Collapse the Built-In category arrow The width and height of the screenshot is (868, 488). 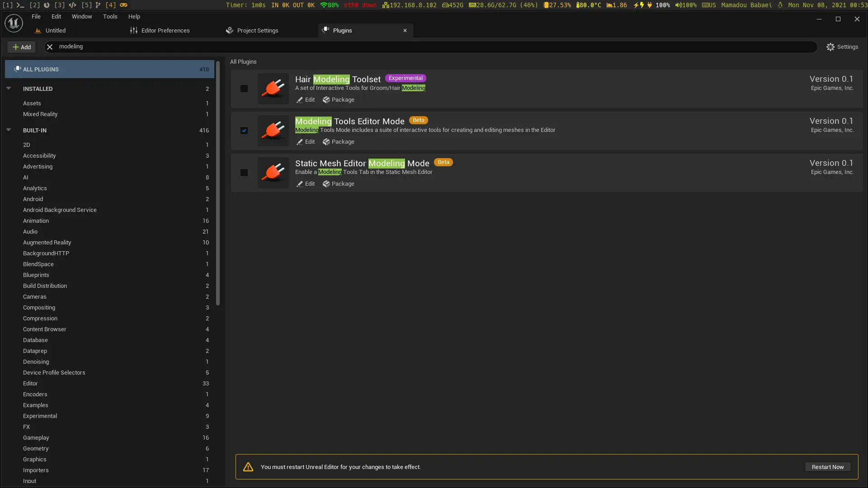click(x=9, y=130)
